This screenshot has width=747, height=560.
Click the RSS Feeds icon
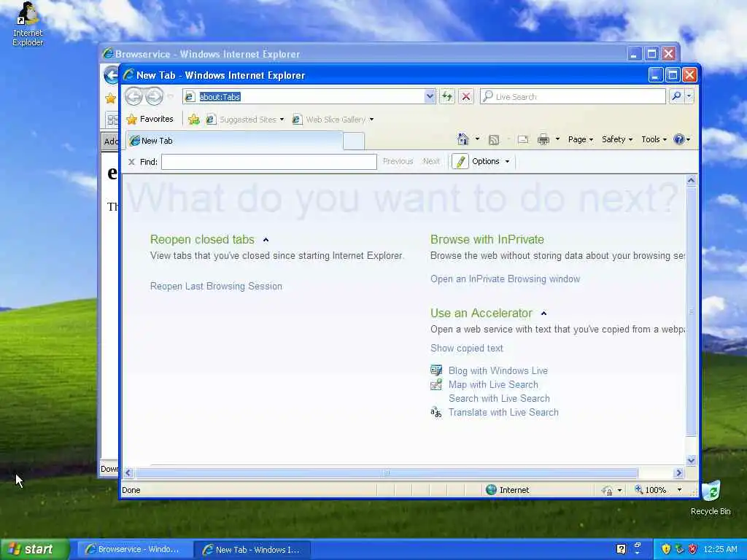[494, 139]
